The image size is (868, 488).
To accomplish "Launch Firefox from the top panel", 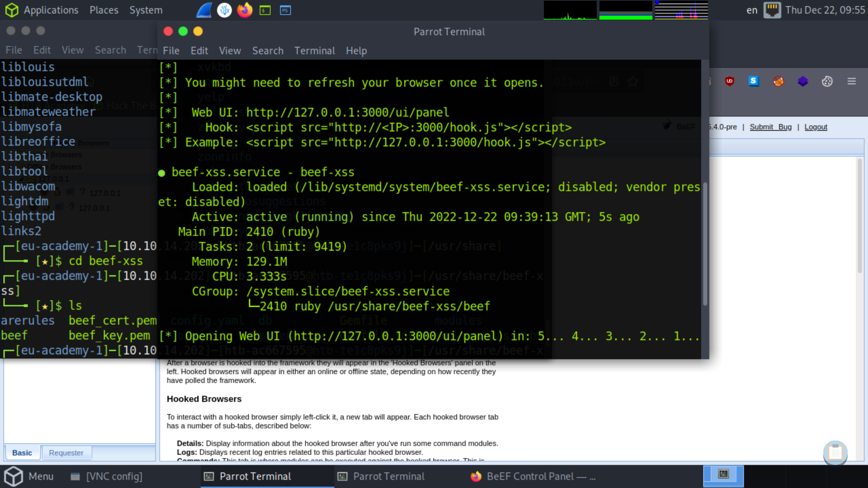I will pyautogui.click(x=245, y=10).
